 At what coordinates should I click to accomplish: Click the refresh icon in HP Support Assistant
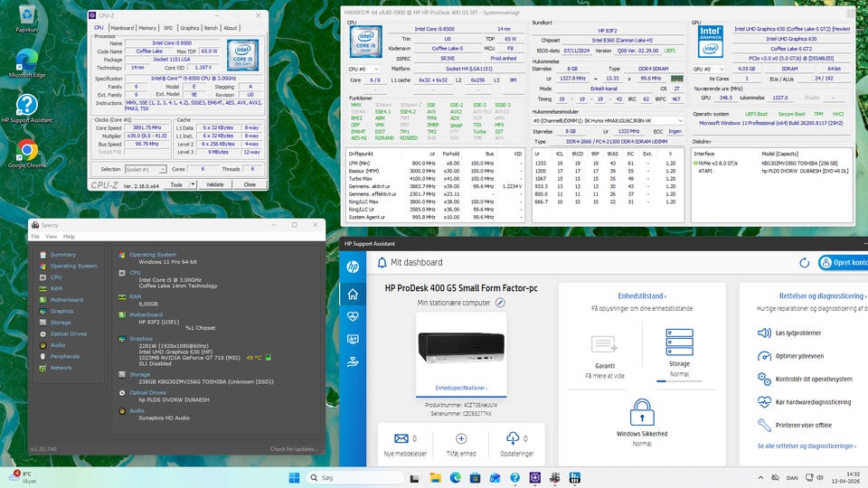coord(805,262)
